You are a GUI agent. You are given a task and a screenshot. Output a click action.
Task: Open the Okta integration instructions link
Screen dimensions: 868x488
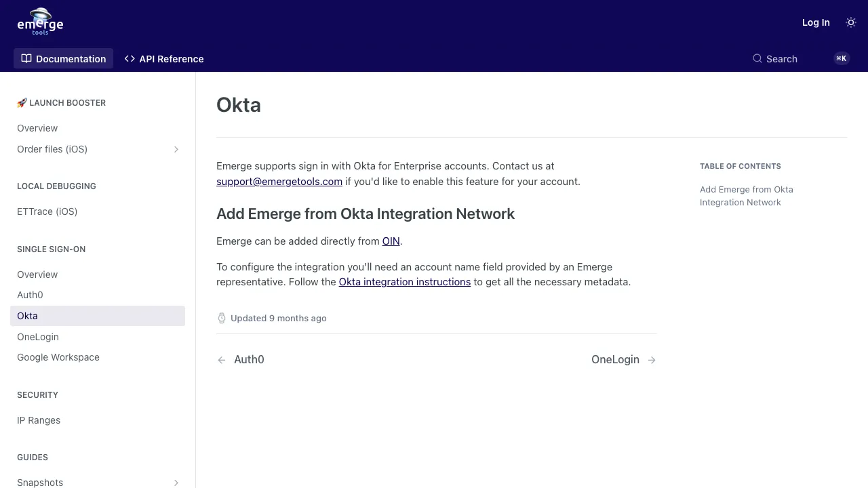tap(405, 282)
